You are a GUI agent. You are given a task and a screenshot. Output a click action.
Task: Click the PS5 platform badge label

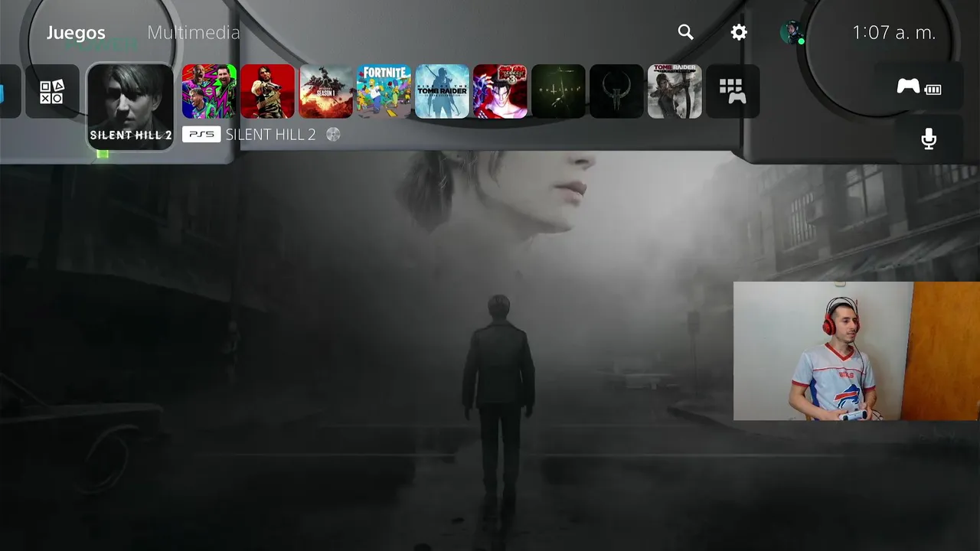[201, 135]
